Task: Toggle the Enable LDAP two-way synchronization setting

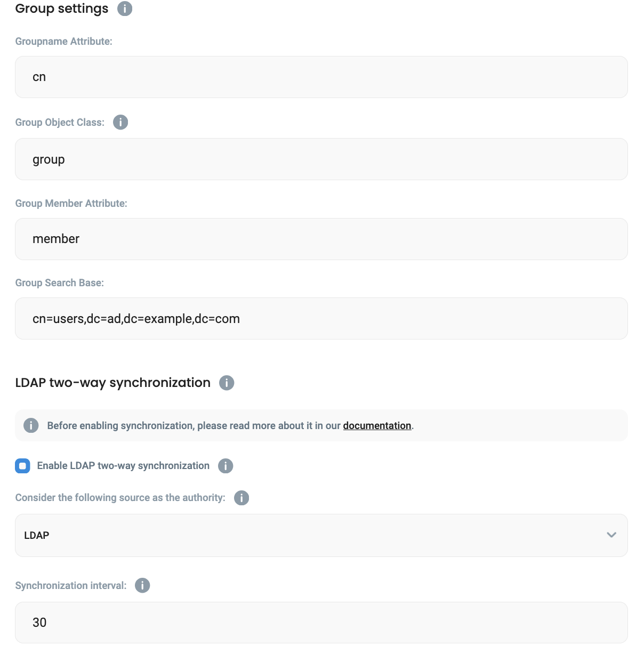Action: tap(22, 465)
